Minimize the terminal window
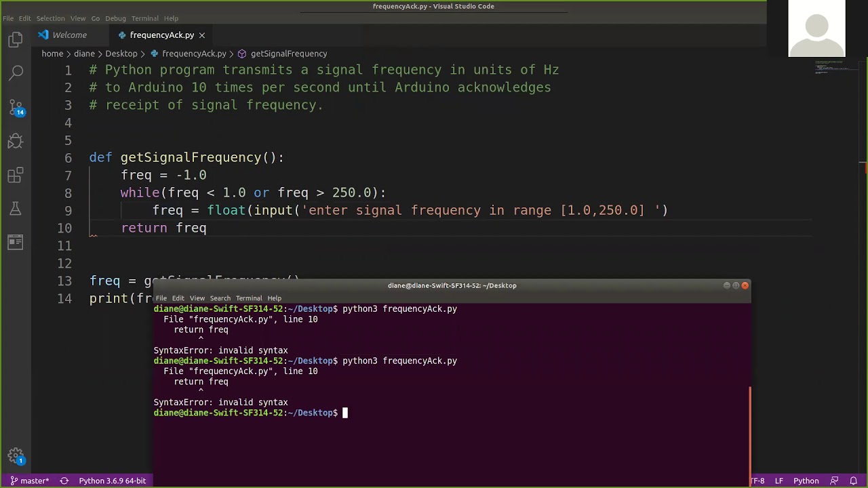 (x=726, y=285)
